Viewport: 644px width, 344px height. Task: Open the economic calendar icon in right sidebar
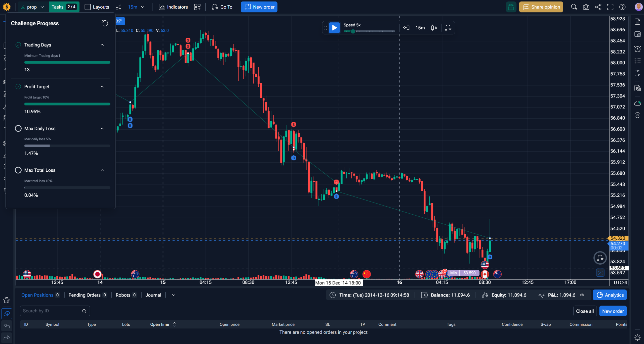pos(637,34)
